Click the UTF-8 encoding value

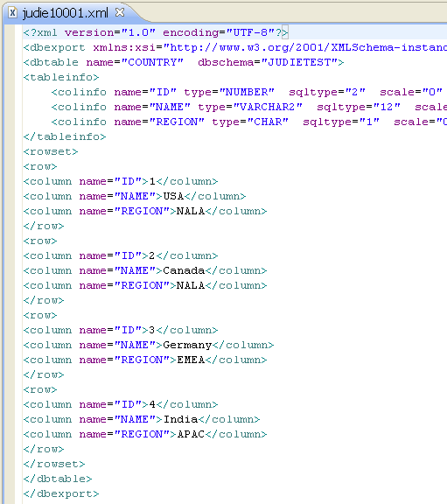click(250, 32)
